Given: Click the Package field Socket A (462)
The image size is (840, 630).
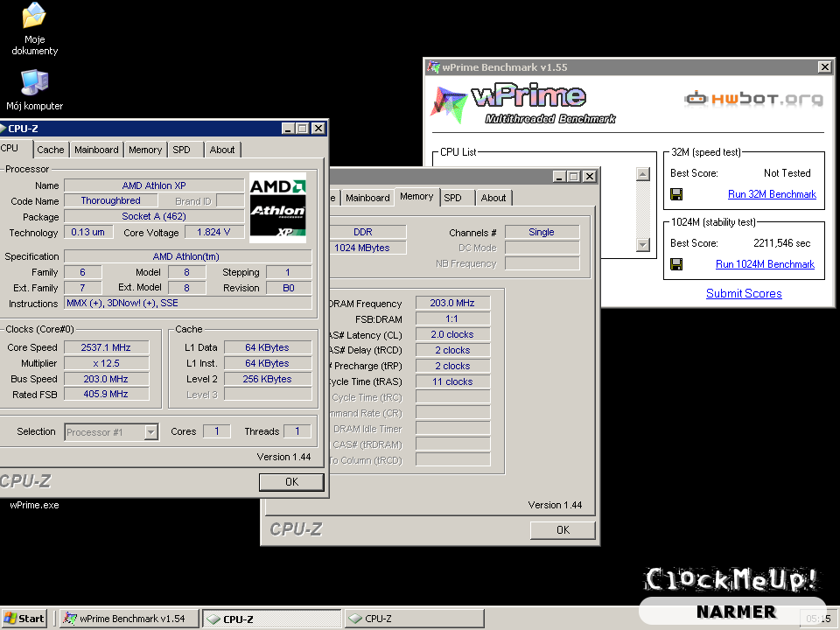Looking at the screenshot, I should click(x=154, y=216).
